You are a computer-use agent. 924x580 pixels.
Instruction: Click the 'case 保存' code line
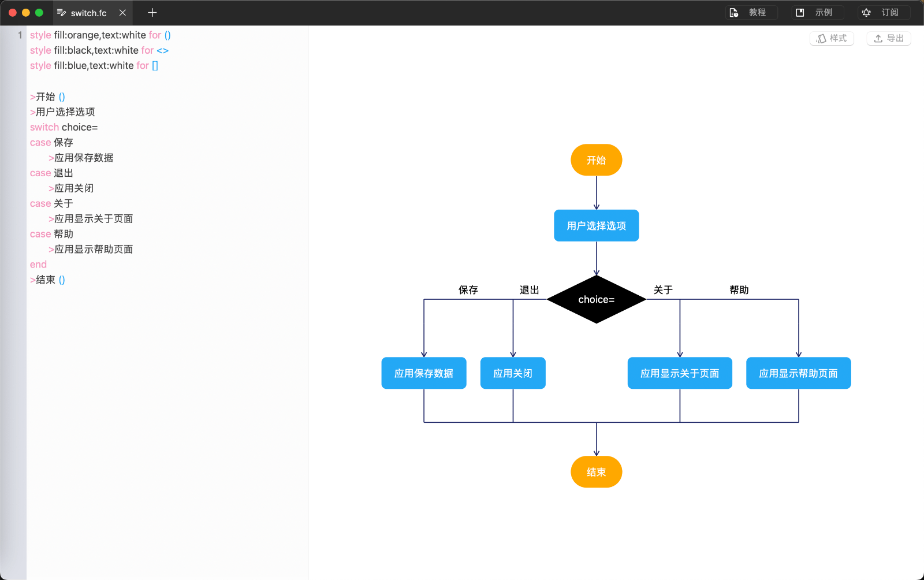click(x=51, y=143)
